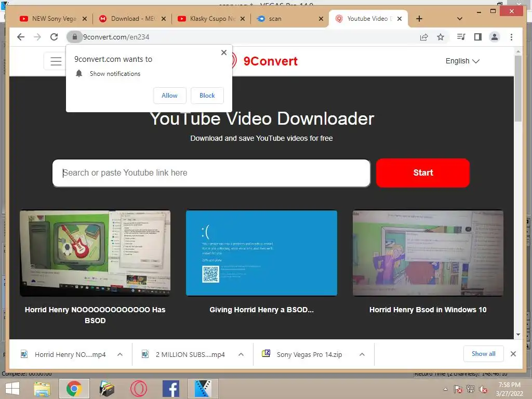532x399 pixels.
Task: Click the 9Convert logo text
Action: pos(270,61)
